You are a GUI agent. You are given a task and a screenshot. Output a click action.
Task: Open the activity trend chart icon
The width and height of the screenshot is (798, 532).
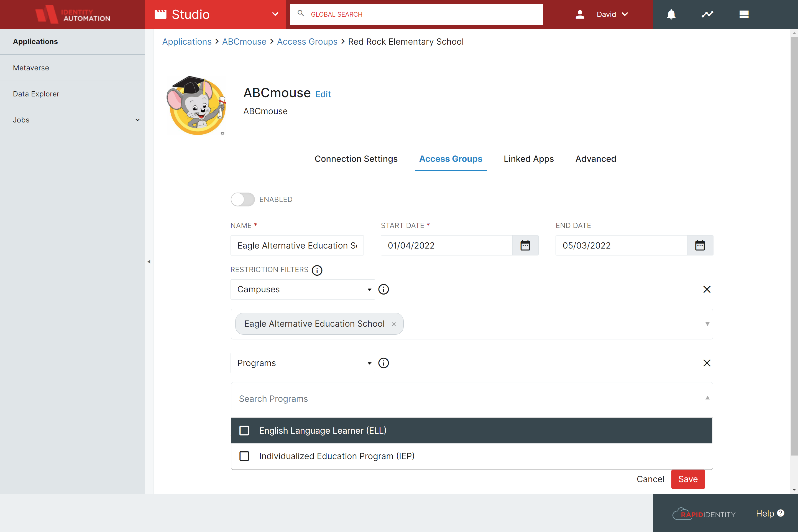point(707,14)
